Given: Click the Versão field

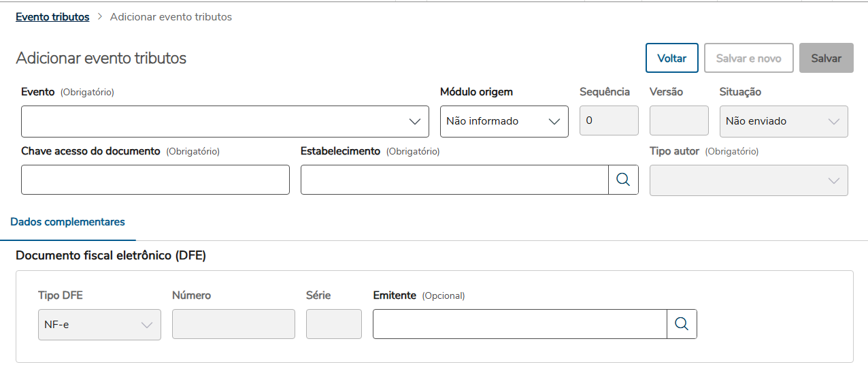Looking at the screenshot, I should click(x=679, y=121).
